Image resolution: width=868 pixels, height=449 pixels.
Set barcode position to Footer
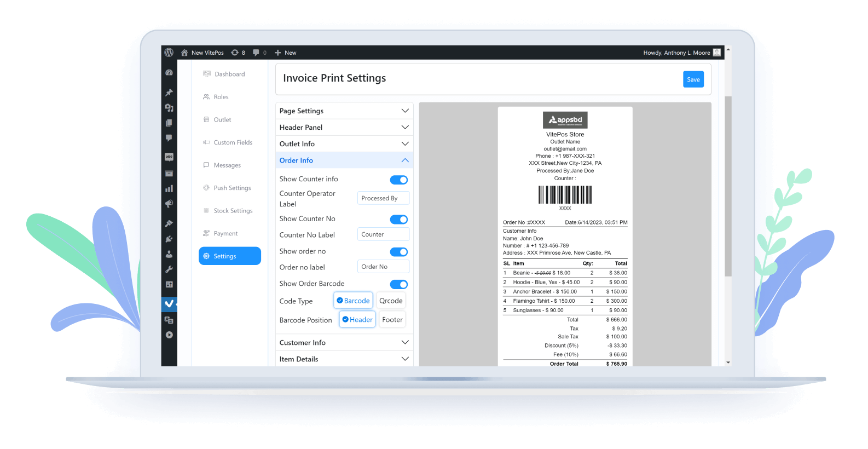[392, 319]
